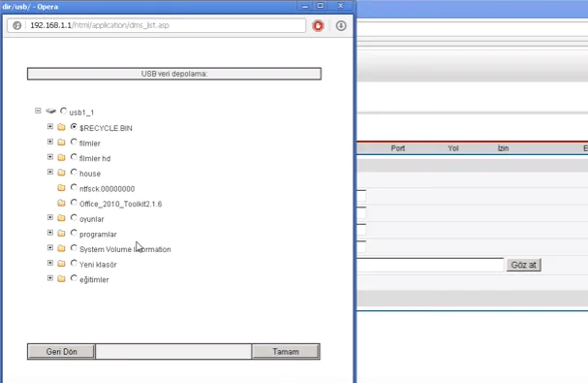Expand the house folder node
The image size is (588, 383).
coord(50,172)
